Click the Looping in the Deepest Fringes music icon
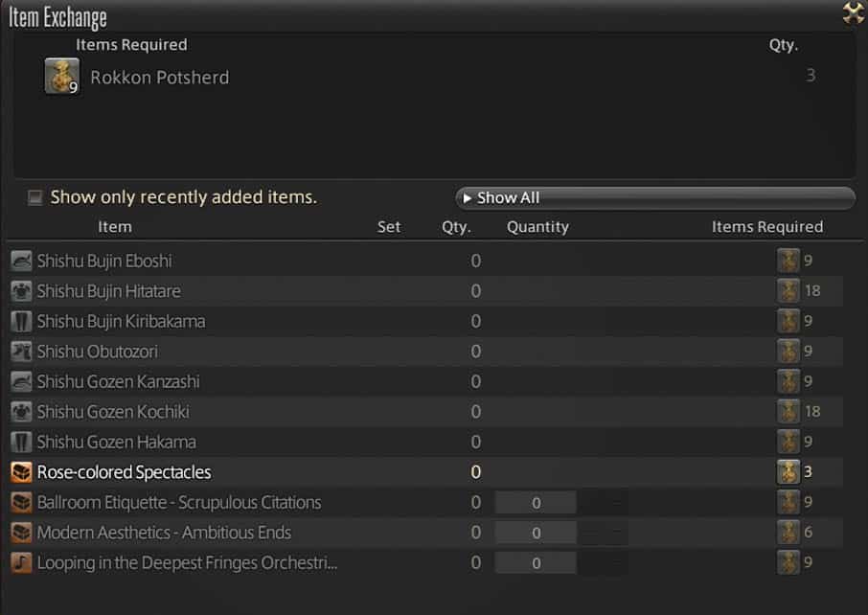This screenshot has width=868, height=615. pos(21,563)
